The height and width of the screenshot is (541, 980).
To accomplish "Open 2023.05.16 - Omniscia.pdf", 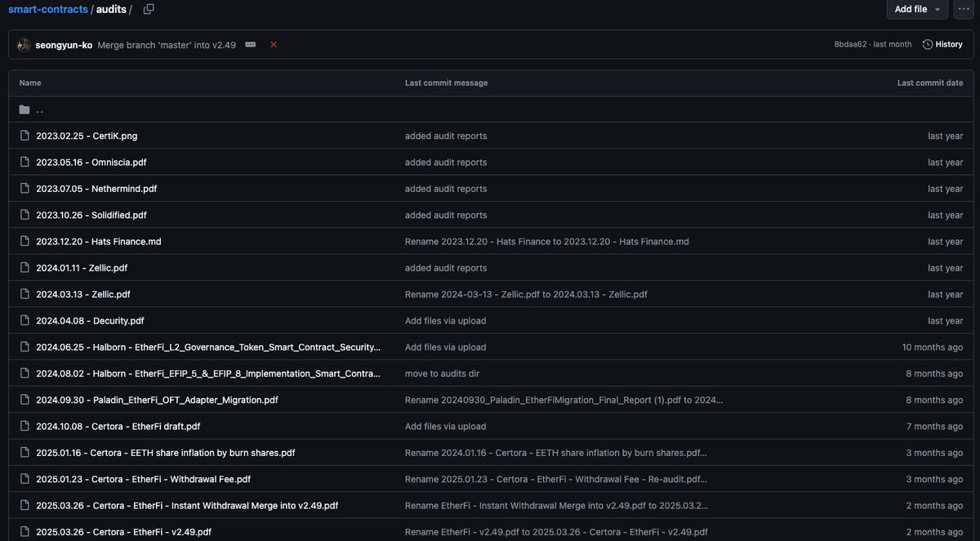I will 91,162.
